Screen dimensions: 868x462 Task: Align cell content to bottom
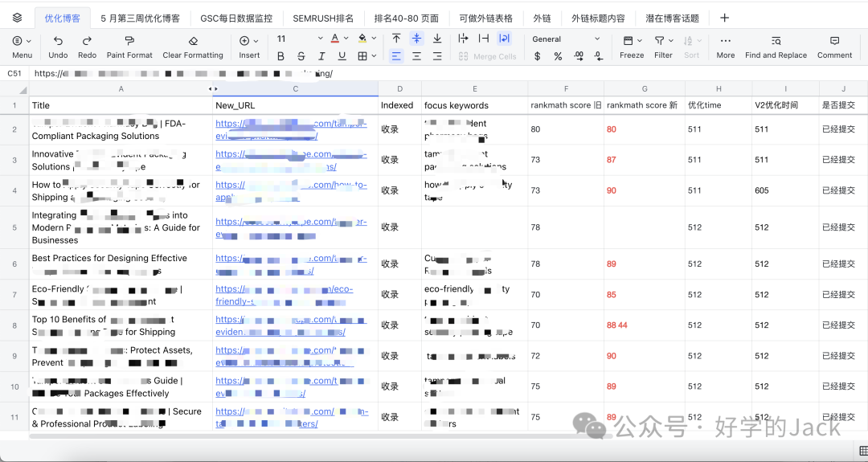coord(437,39)
